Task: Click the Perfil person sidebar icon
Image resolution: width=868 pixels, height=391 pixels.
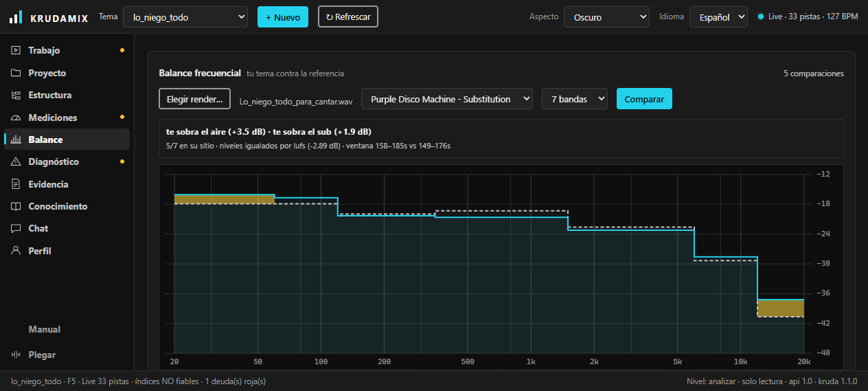Action: click(x=16, y=251)
